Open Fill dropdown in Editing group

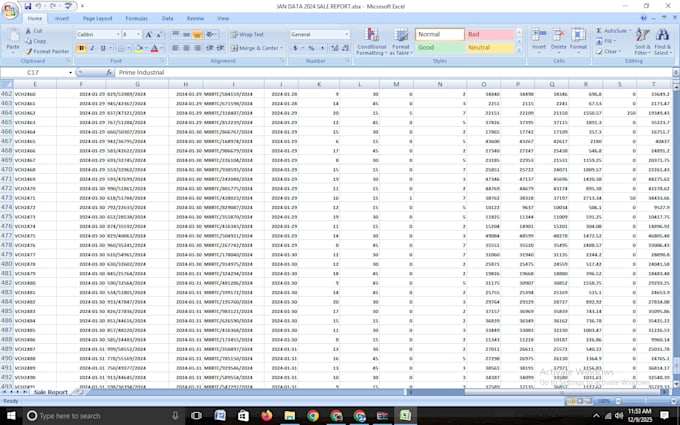point(605,41)
